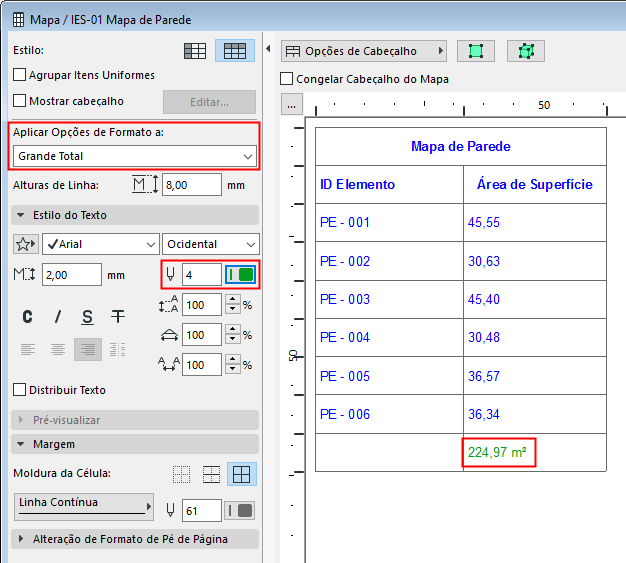Toggle underline S text formatting
Viewport: 626px width, 563px height.
(x=87, y=317)
